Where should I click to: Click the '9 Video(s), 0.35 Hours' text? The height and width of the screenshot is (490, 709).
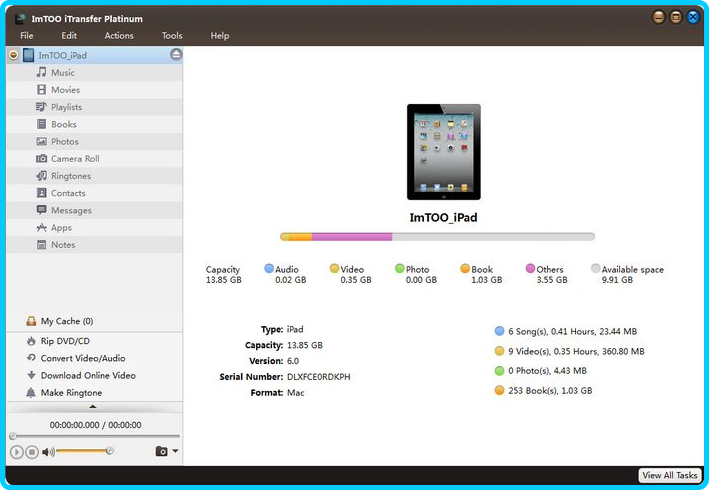click(x=576, y=351)
